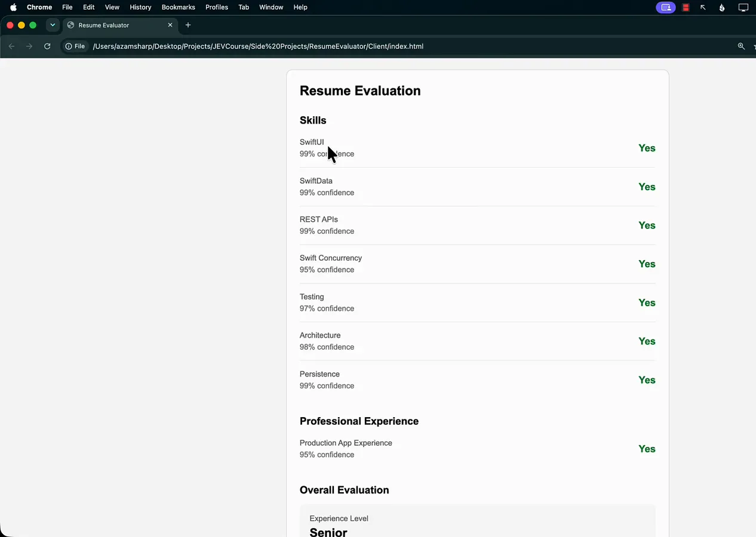Click the Architecture skill name

point(320,335)
